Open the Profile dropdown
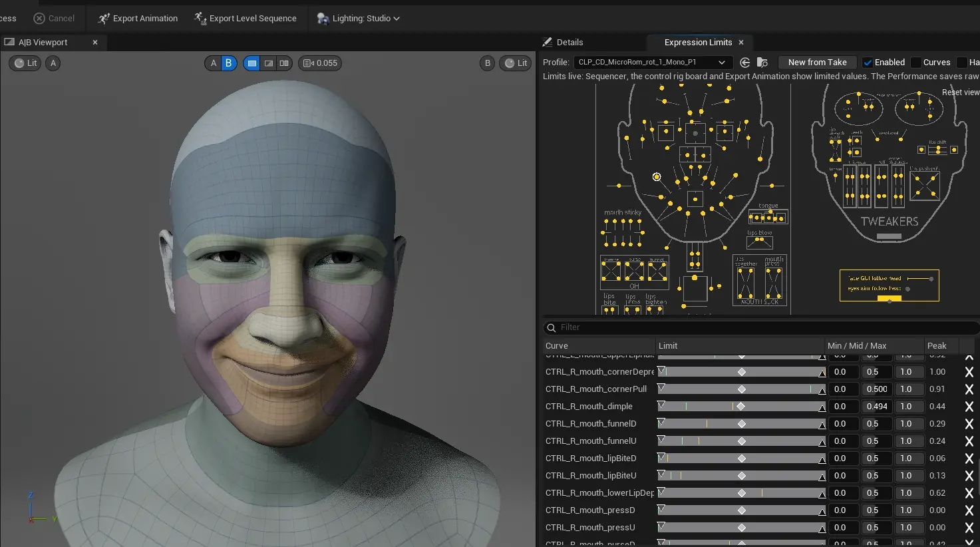The width and height of the screenshot is (980, 547). [x=653, y=63]
